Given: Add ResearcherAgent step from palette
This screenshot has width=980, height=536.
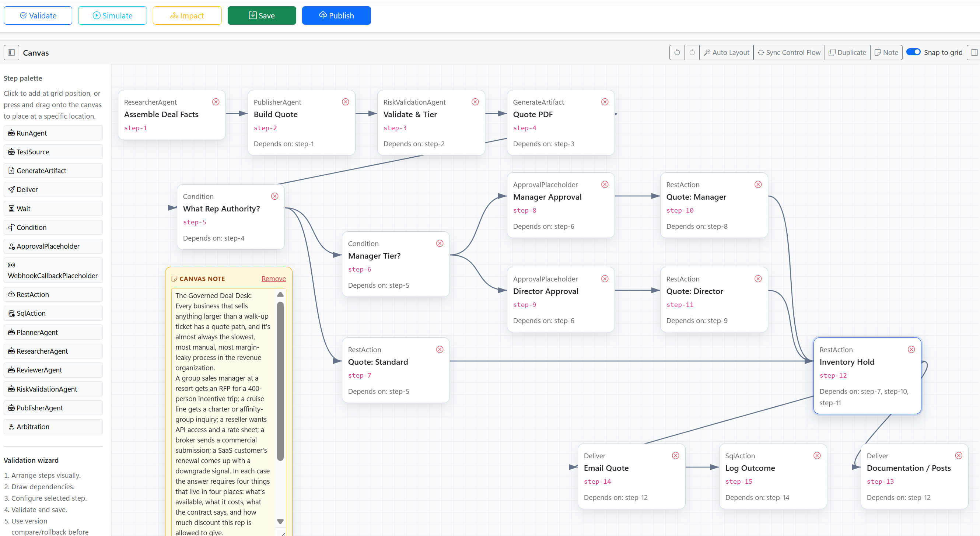Looking at the screenshot, I should point(53,351).
